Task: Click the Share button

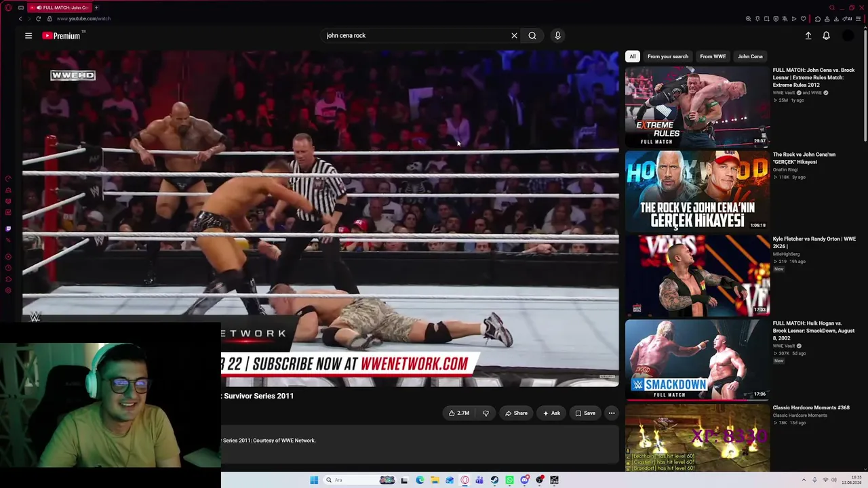Action: 516,413
